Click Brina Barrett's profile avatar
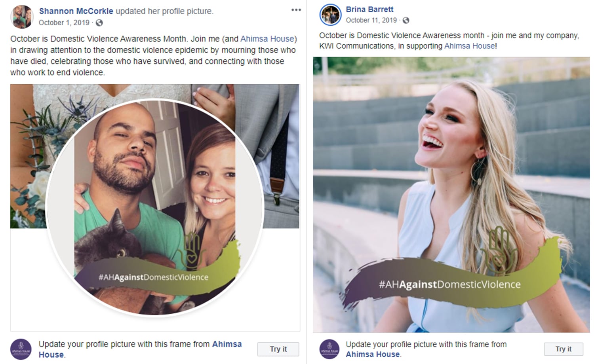Screen dimensions: 594x364 coord(330,15)
